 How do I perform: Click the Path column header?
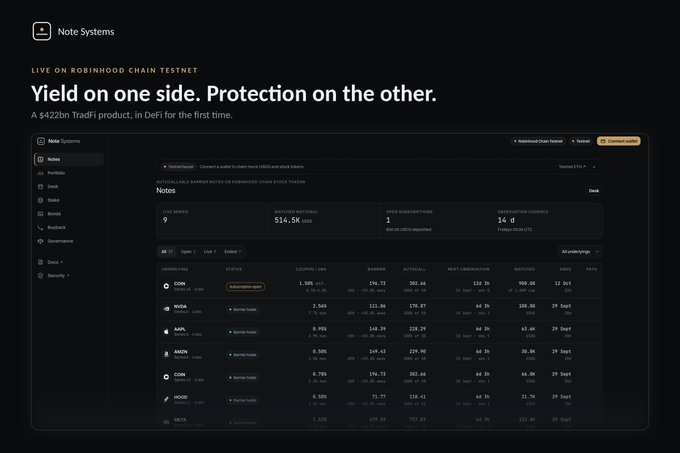[x=592, y=269]
